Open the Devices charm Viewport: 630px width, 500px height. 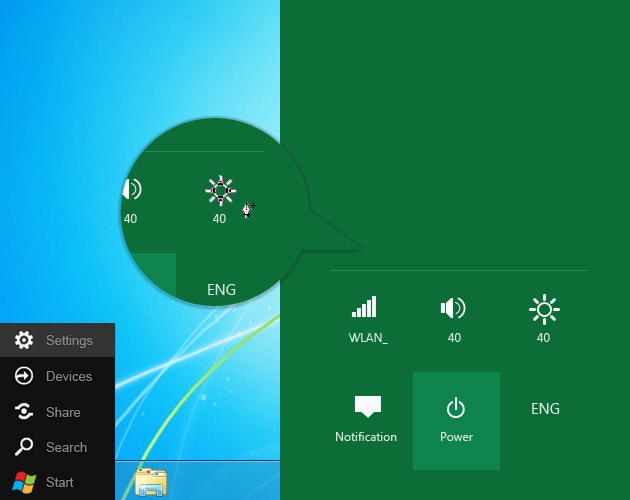[57, 376]
